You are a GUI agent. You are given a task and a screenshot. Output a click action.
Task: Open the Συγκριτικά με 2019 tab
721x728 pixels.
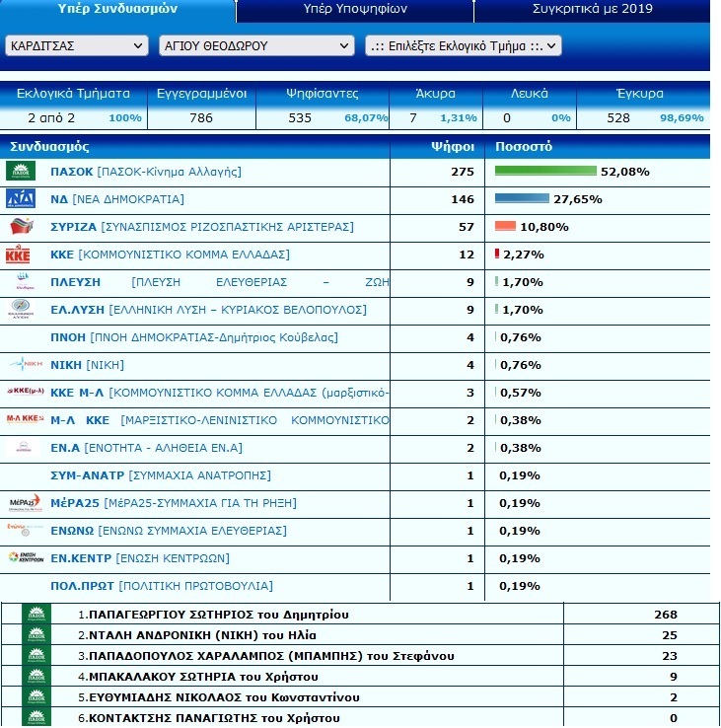pos(592,9)
